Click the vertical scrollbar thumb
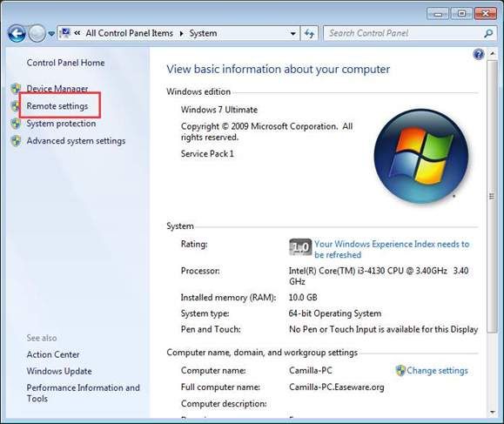 (492, 196)
